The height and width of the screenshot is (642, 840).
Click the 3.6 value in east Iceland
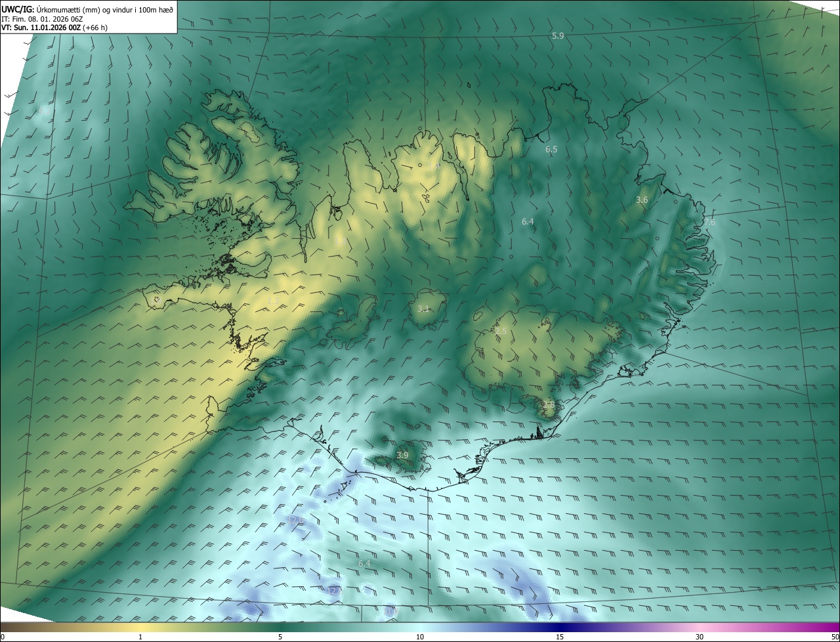coord(642,200)
